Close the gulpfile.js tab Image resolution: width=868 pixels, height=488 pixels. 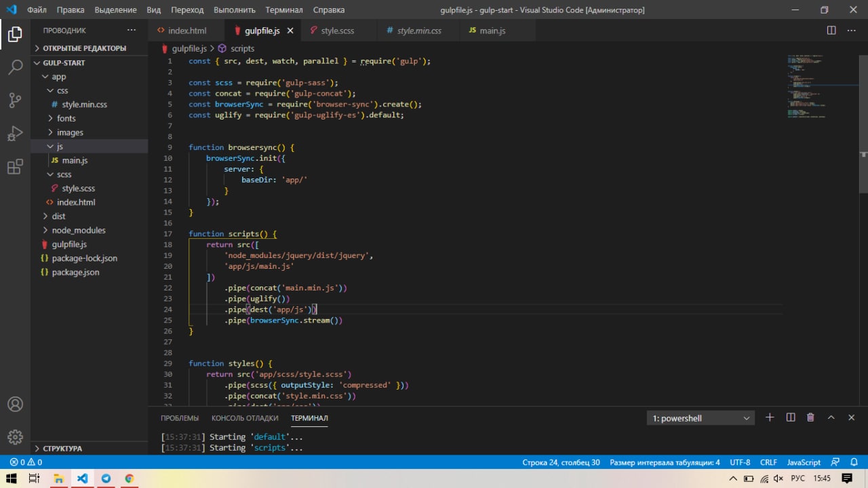pos(290,31)
